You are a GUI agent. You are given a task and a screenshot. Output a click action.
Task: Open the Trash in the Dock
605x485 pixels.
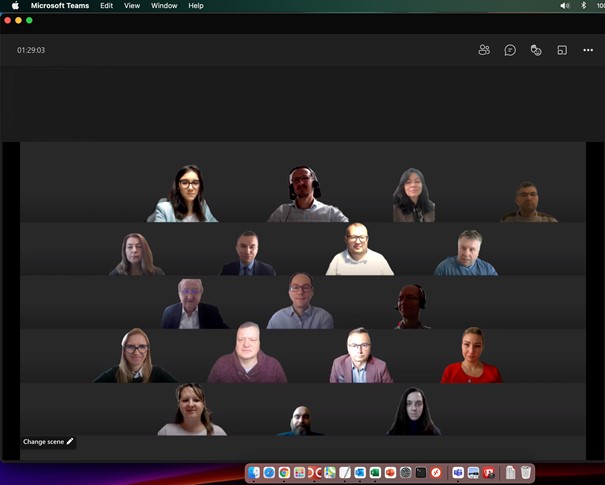tap(526, 473)
